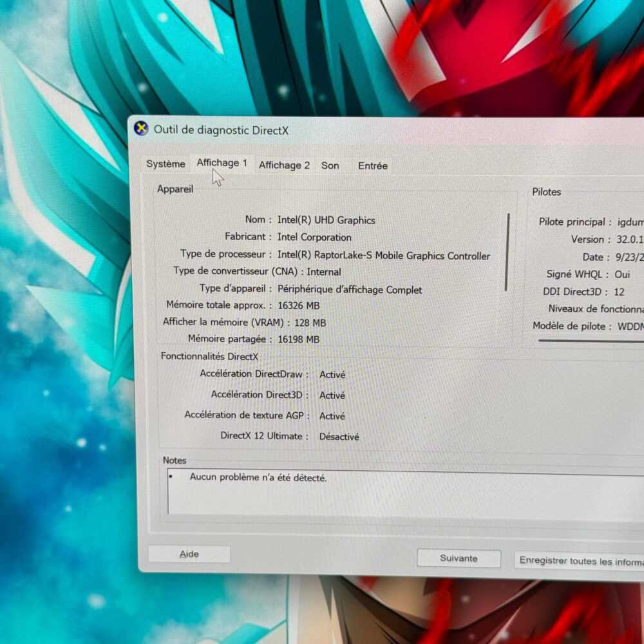Click 'Désactivé' beside DirectX 12 Ultimate
644x644 pixels.
point(339,437)
